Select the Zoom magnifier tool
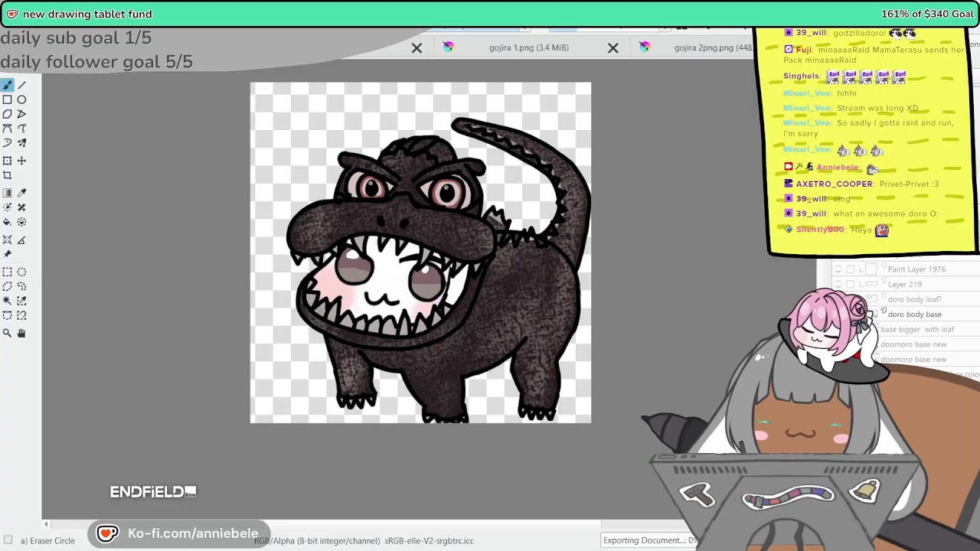980x551 pixels. pos(7,333)
